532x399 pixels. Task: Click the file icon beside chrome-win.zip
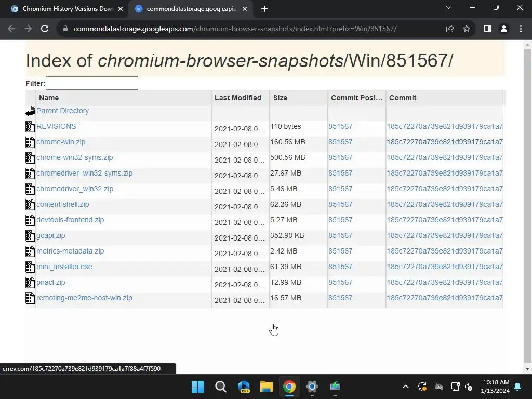pos(30,142)
